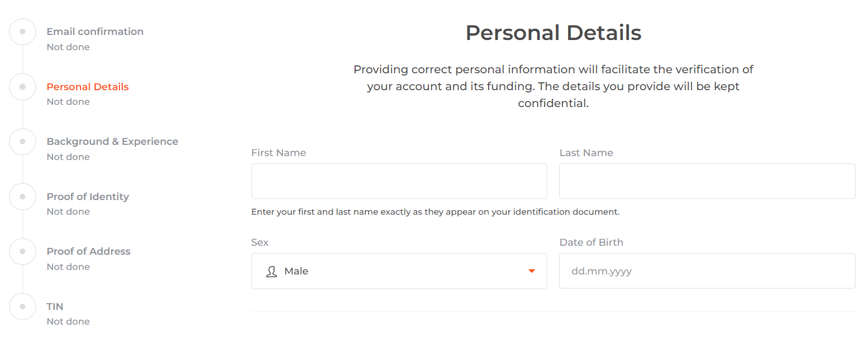Select Personal Details in the sidebar

(x=88, y=87)
